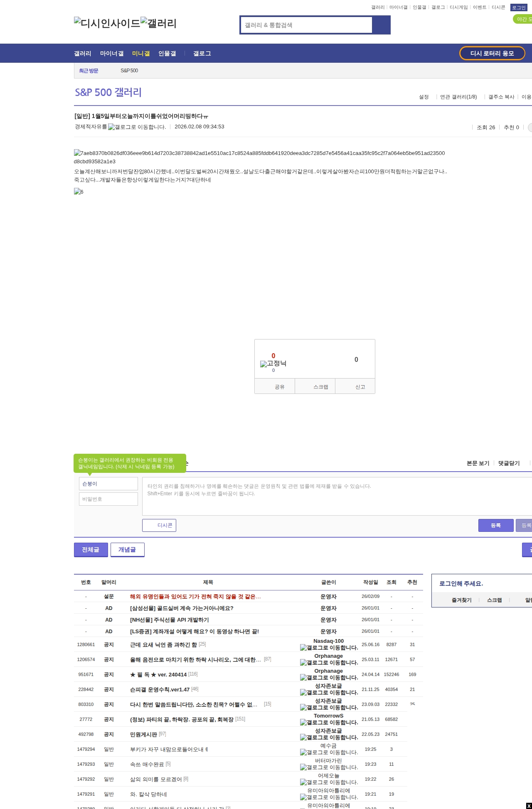Focus the 비밀번호 input field

click(x=108, y=499)
